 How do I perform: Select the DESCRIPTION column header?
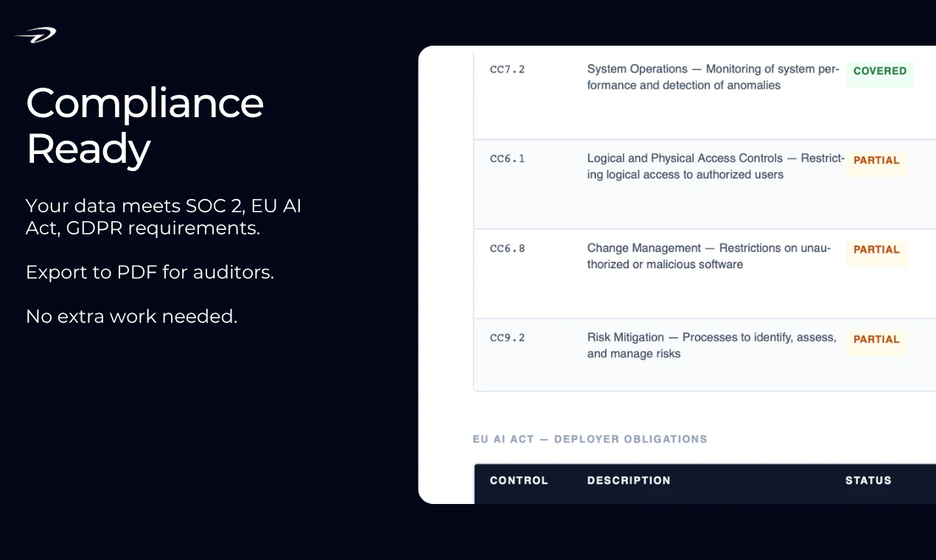[629, 480]
